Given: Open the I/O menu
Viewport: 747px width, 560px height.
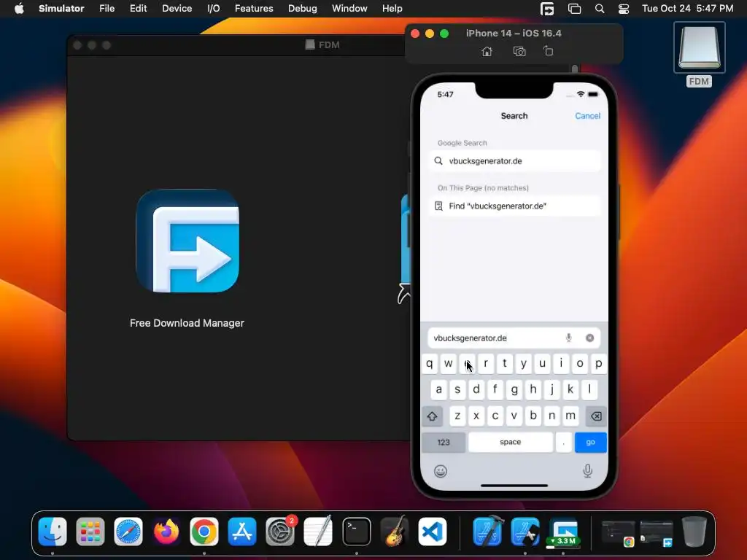Looking at the screenshot, I should (214, 9).
